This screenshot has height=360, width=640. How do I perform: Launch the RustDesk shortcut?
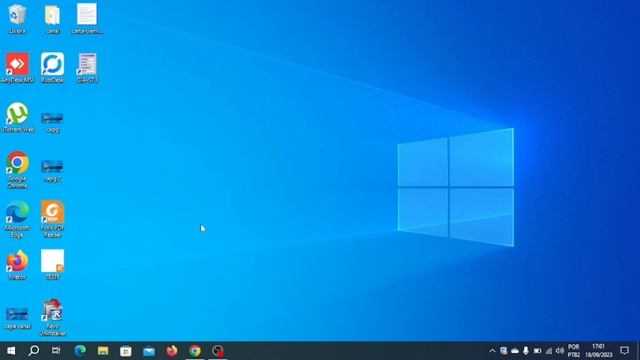(52, 68)
